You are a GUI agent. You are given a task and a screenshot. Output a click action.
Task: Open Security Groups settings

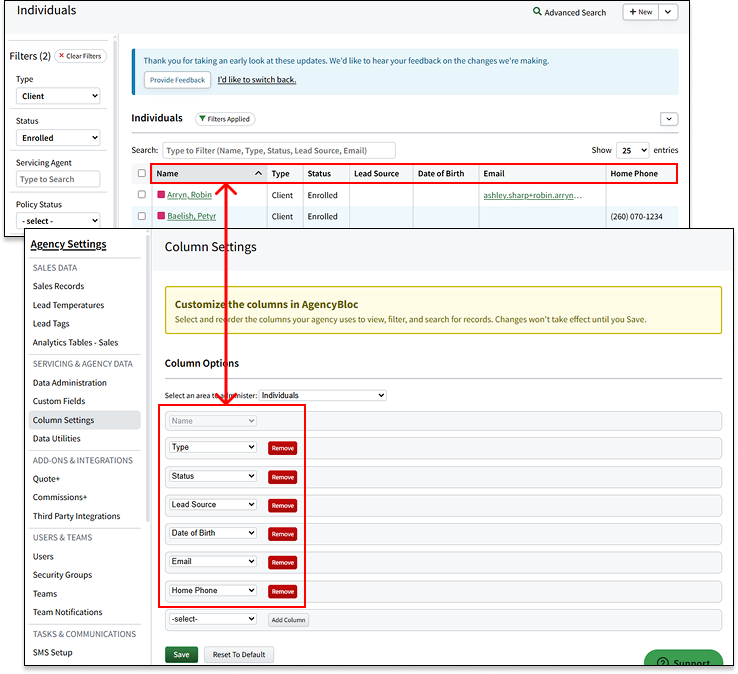(62, 575)
